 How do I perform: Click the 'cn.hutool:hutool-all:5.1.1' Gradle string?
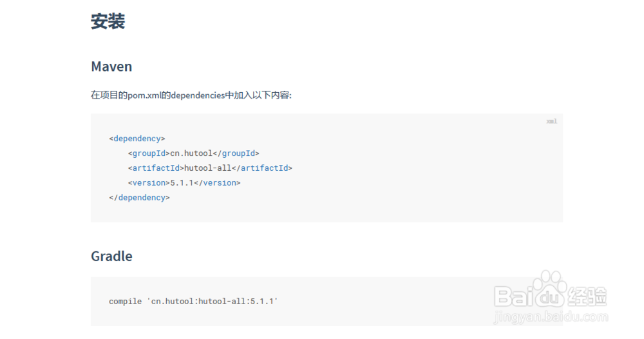[x=213, y=301]
